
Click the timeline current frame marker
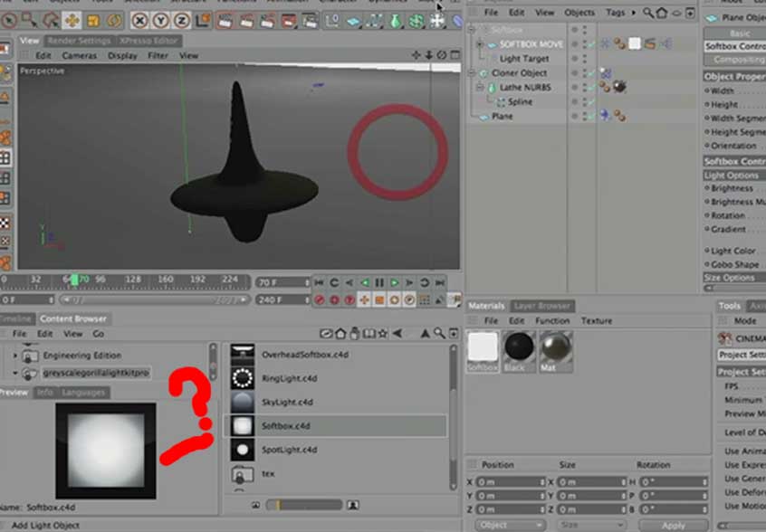(74, 280)
